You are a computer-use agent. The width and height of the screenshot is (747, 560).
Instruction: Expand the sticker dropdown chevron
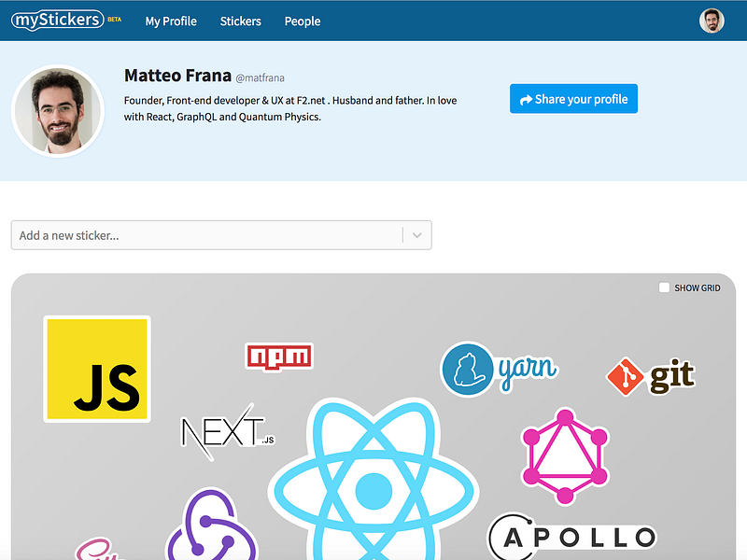pos(416,235)
